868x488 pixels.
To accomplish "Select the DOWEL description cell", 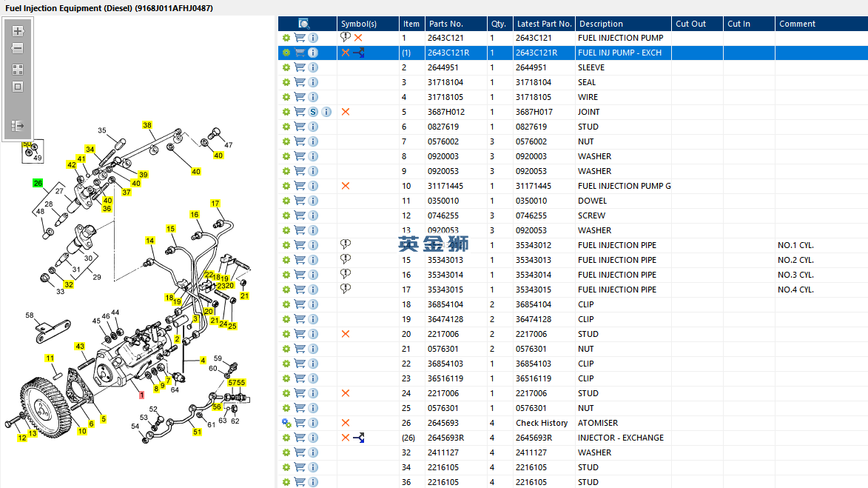I will click(592, 201).
